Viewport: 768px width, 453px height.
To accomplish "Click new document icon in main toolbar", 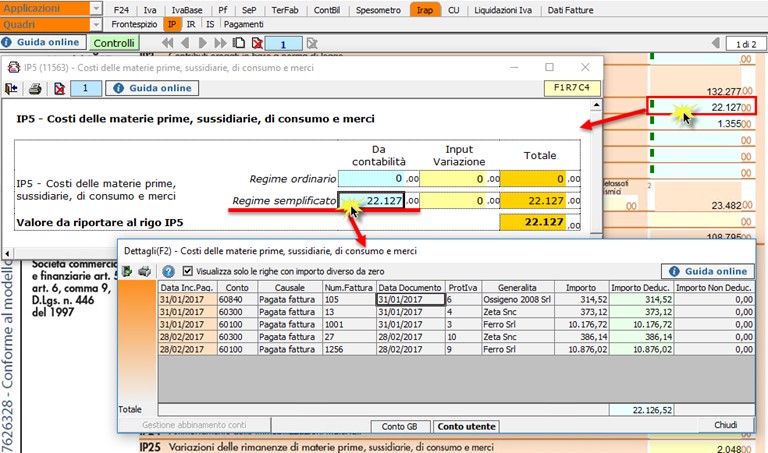I will (x=239, y=43).
